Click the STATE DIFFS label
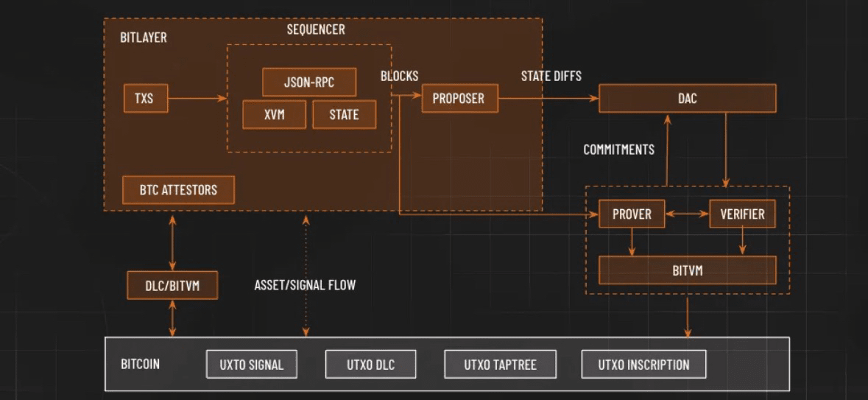This screenshot has width=868, height=400. (551, 77)
